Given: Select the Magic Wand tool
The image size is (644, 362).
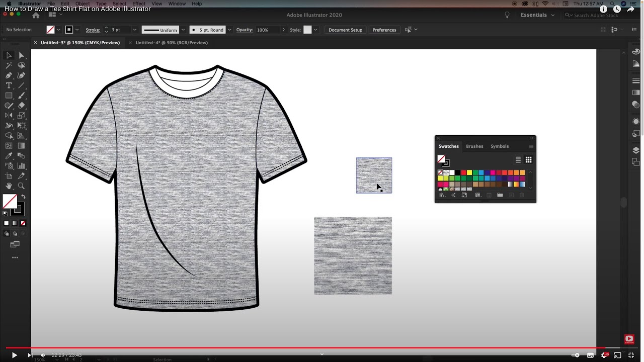Looking at the screenshot, I should pyautogui.click(x=9, y=65).
